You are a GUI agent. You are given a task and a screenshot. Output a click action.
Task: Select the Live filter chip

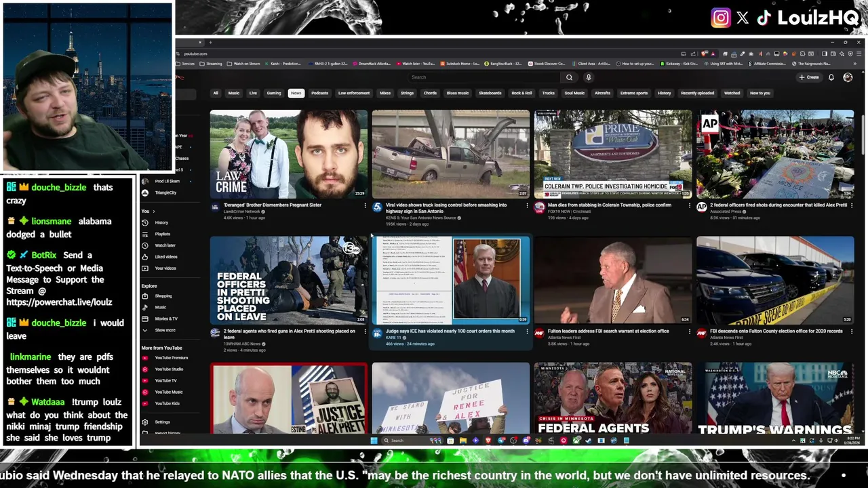[x=253, y=93]
